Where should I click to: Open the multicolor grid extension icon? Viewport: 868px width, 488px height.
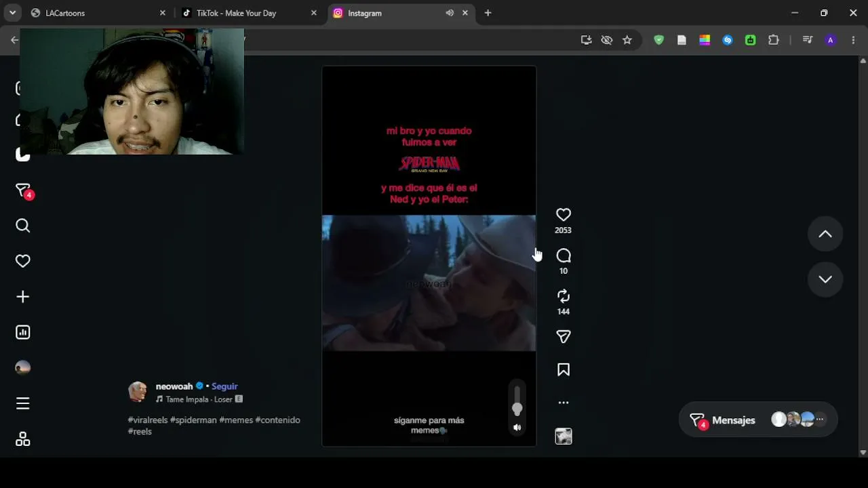point(705,40)
